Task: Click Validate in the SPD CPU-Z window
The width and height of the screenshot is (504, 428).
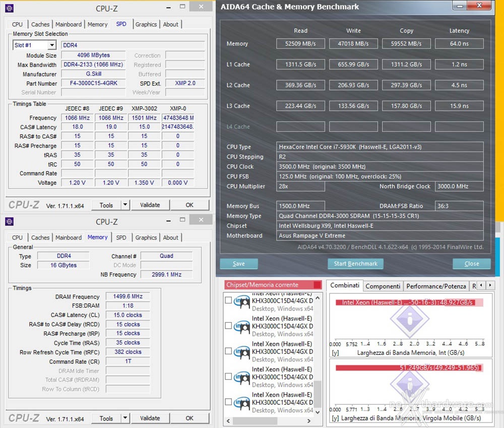Action: click(x=150, y=205)
